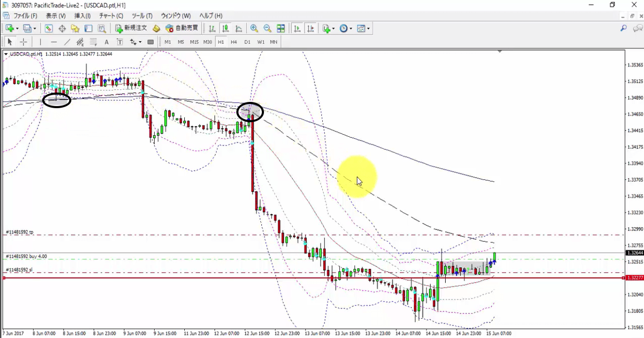Zoom in on the chart
This screenshot has width=644, height=338.
254,29
